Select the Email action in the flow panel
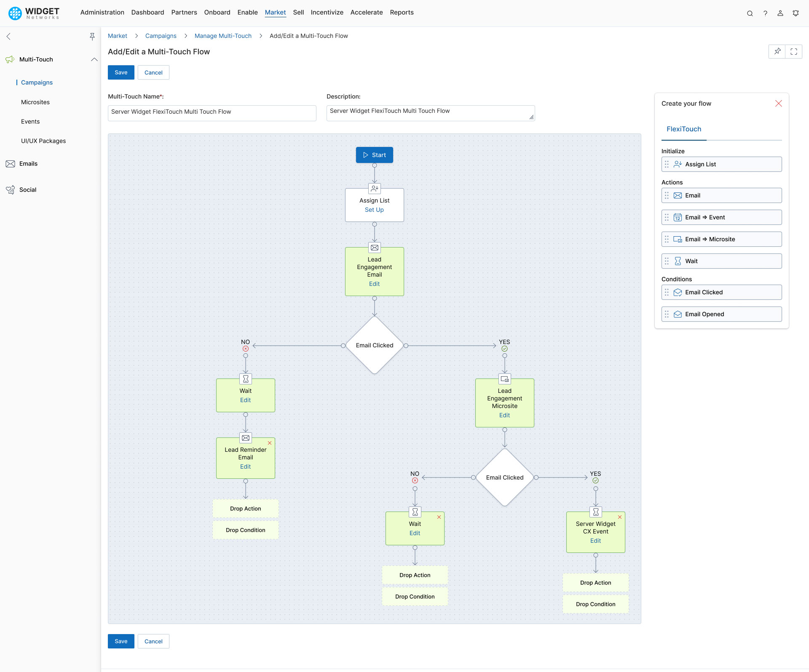This screenshot has width=809, height=672. tap(721, 195)
